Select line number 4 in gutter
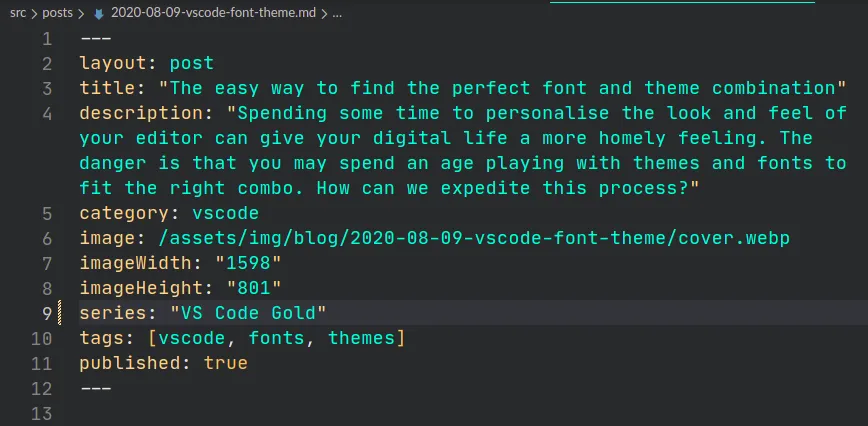This screenshot has height=426, width=868. pos(46,114)
